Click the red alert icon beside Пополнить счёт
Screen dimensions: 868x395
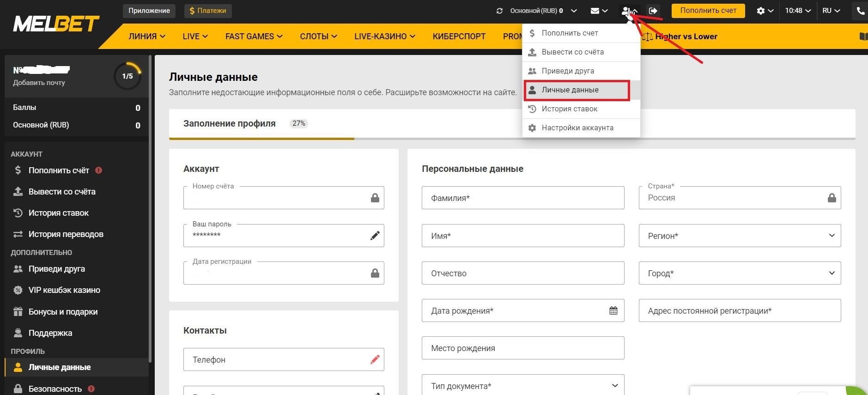pyautogui.click(x=98, y=170)
